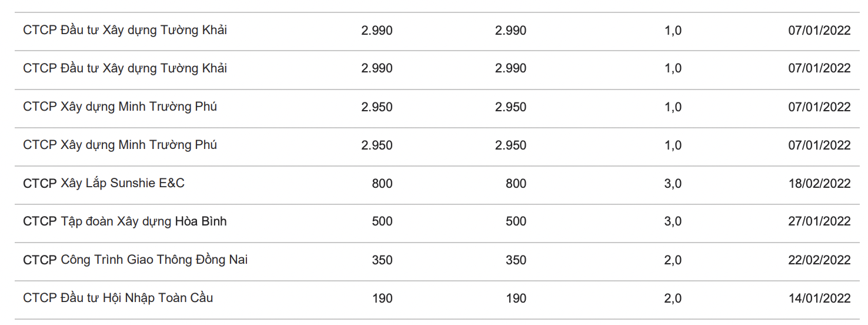Select 07/01/2022 in topmost Tường Khải row
868x325 pixels.
(x=819, y=31)
